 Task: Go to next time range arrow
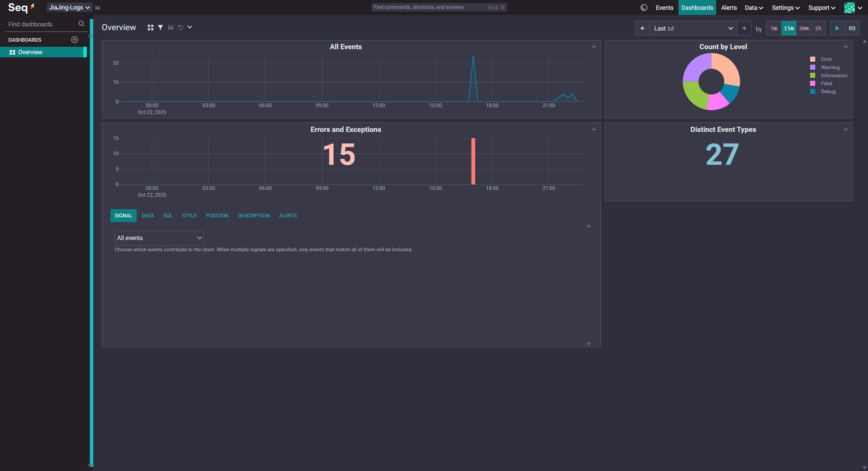tap(744, 28)
